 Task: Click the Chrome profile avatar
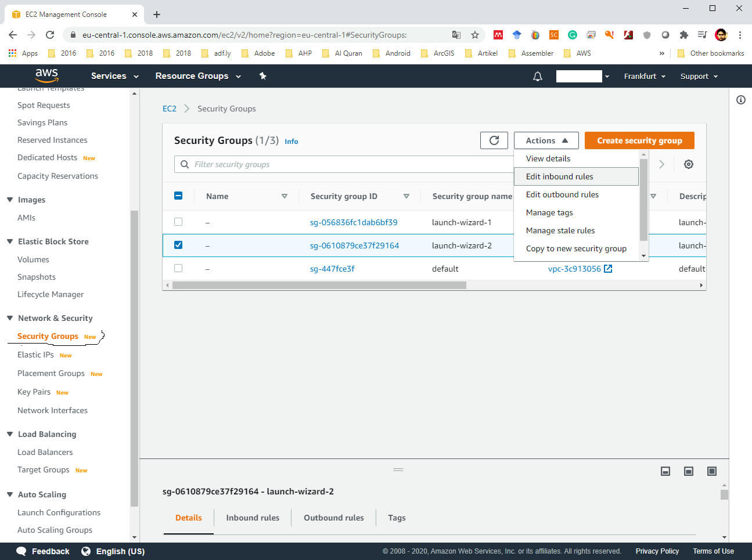click(x=721, y=35)
